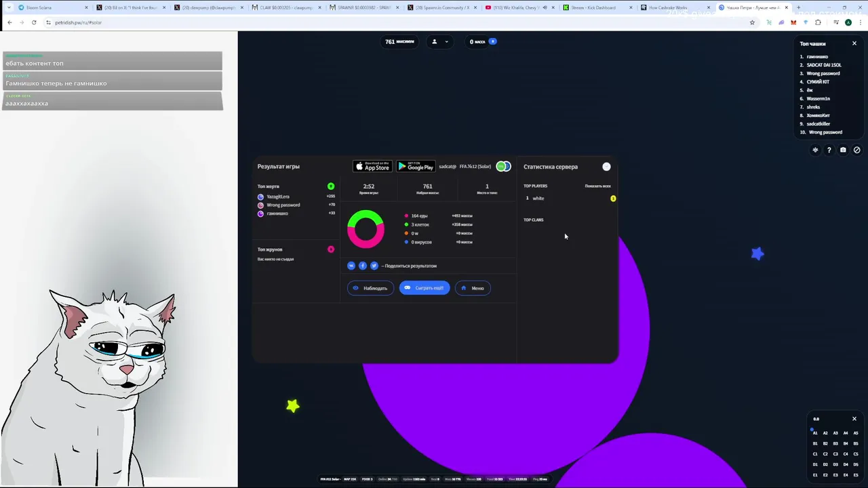Switch to the clawpump X tab

[x=209, y=7]
